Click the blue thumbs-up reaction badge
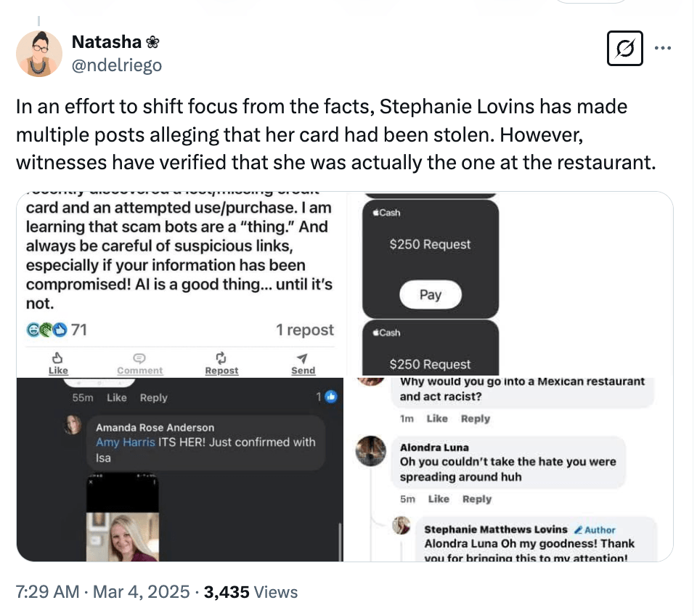The image size is (697, 616). [331, 397]
